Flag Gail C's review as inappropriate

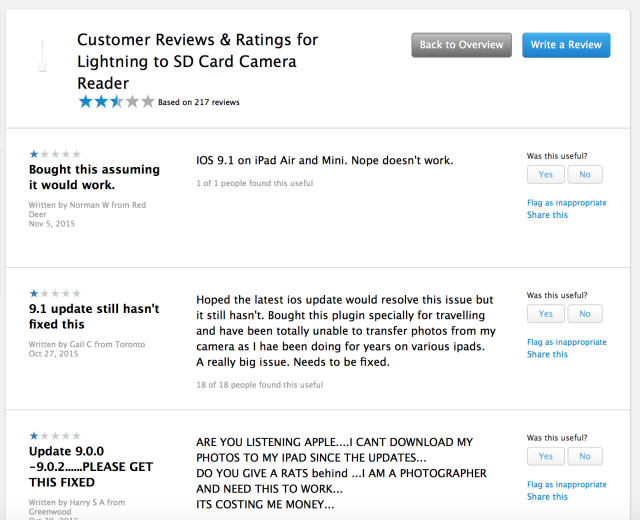pos(567,342)
